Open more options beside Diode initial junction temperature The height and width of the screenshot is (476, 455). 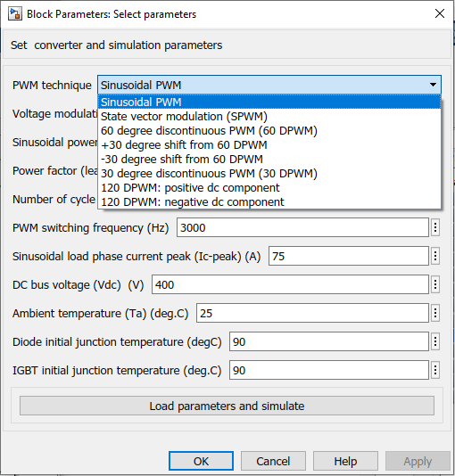pyautogui.click(x=435, y=341)
